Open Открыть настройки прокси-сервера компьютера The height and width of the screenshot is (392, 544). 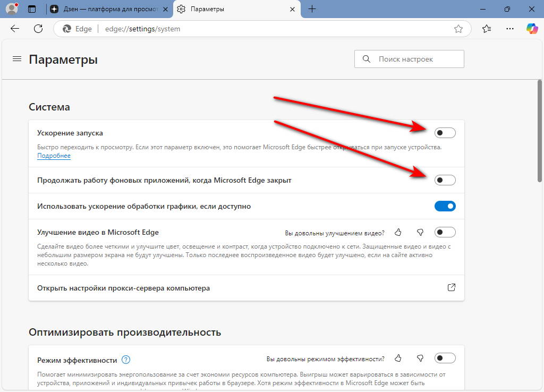(x=246, y=288)
